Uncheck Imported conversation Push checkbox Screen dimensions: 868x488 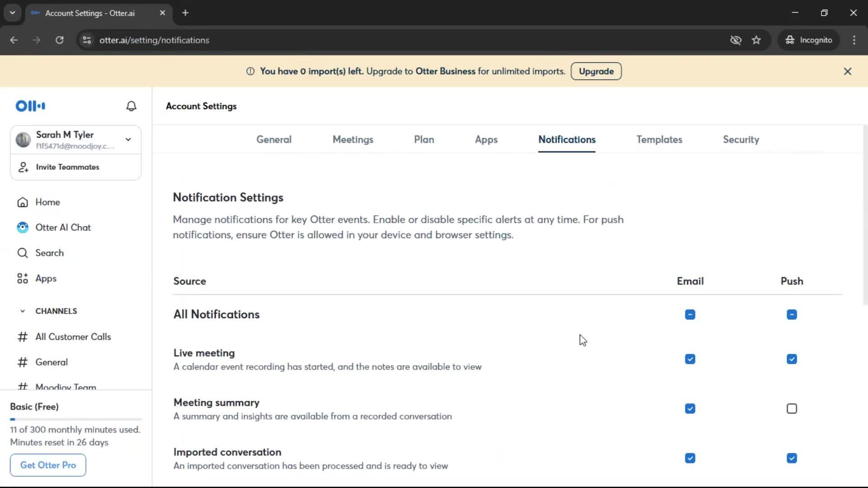[792, 458]
